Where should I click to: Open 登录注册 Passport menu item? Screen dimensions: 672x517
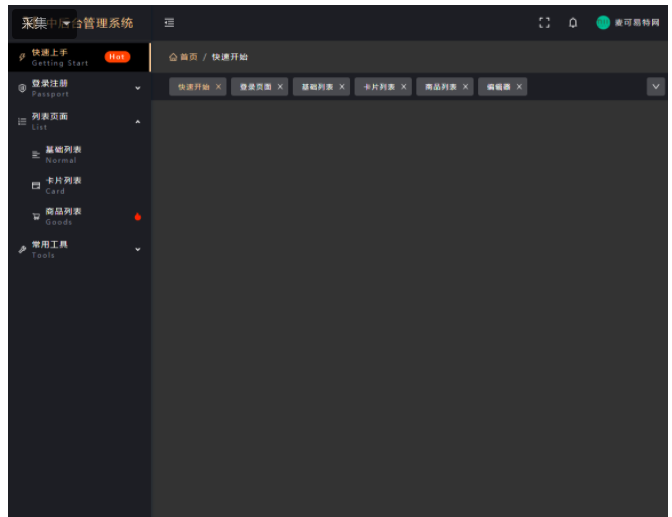79,88
